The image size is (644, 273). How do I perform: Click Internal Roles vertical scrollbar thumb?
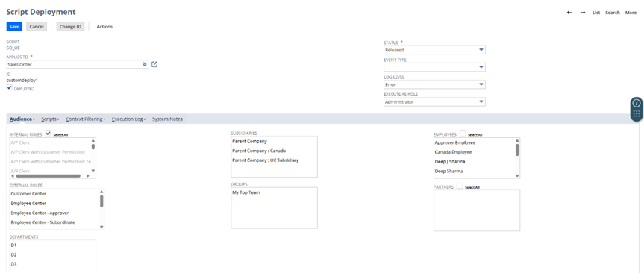coord(93,146)
